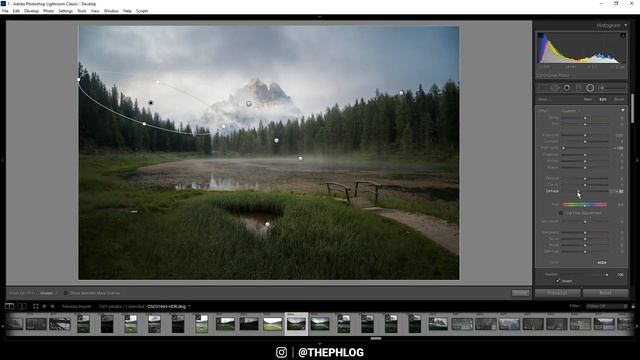Click the Previous button
This screenshot has width=640, height=360.
point(558,293)
